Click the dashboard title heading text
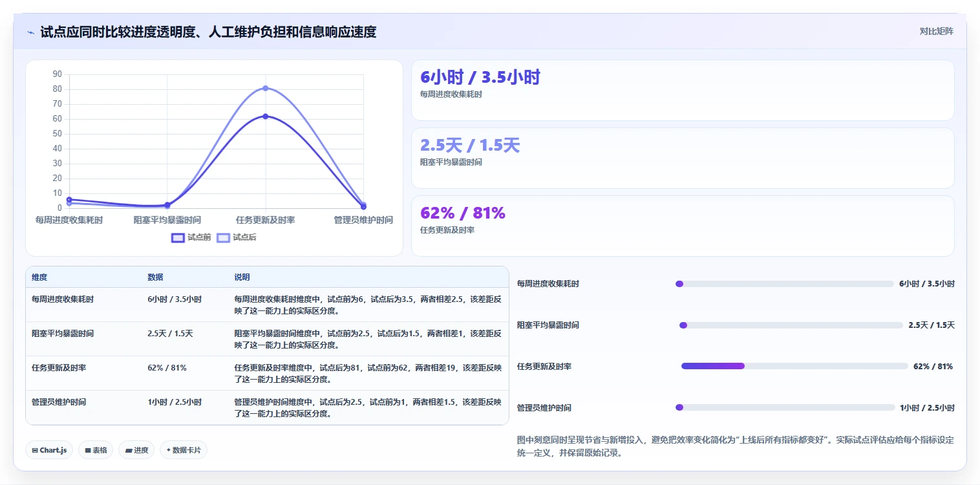980x485 pixels. [208, 32]
